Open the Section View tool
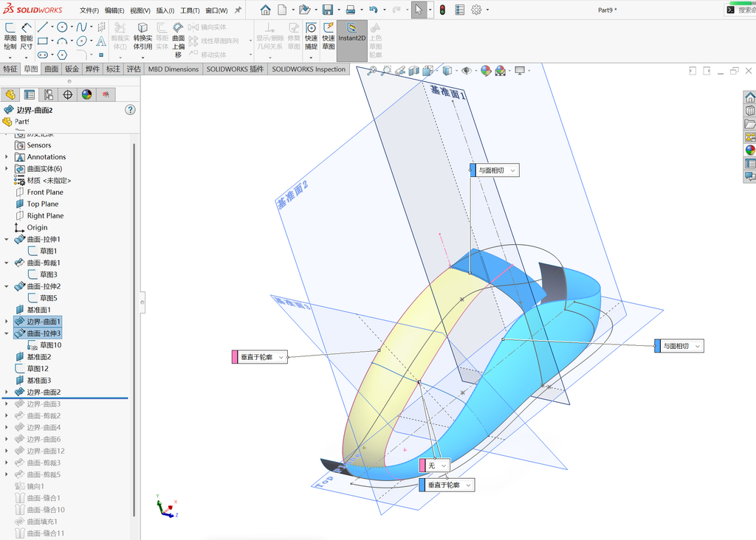756x540 pixels. (413, 71)
